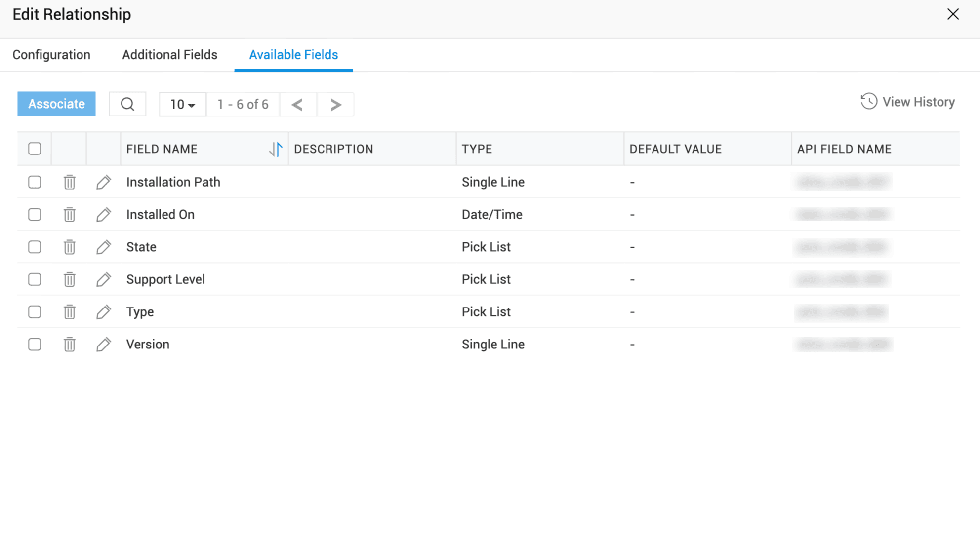
Task: Edit the Version field
Action: [x=103, y=344]
